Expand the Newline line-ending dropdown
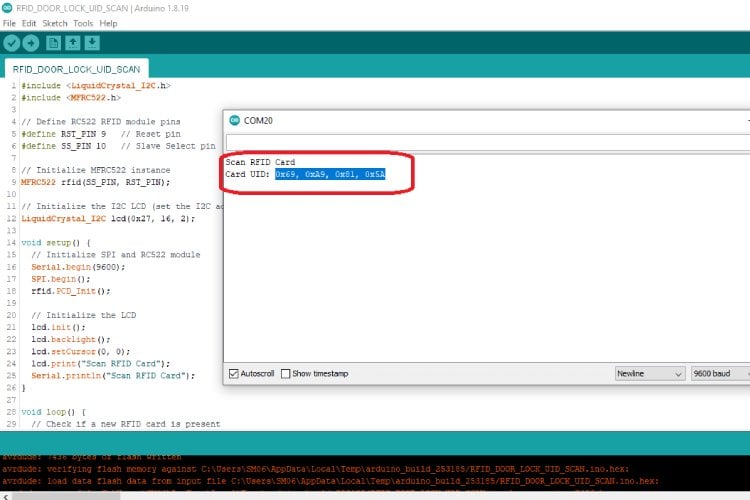The image size is (750, 500). tap(649, 373)
